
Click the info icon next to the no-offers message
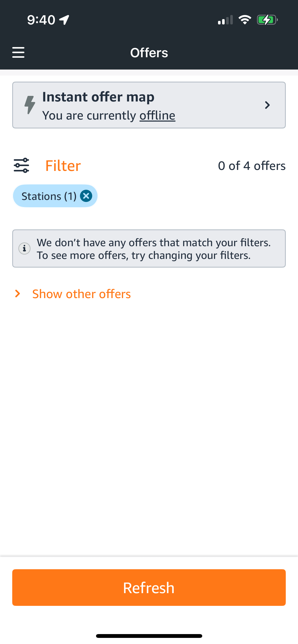[x=25, y=248]
